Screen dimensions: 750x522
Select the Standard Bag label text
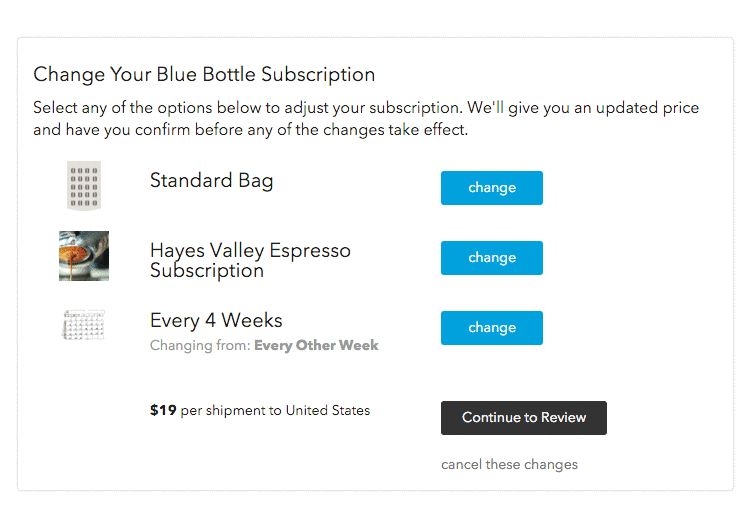[211, 181]
